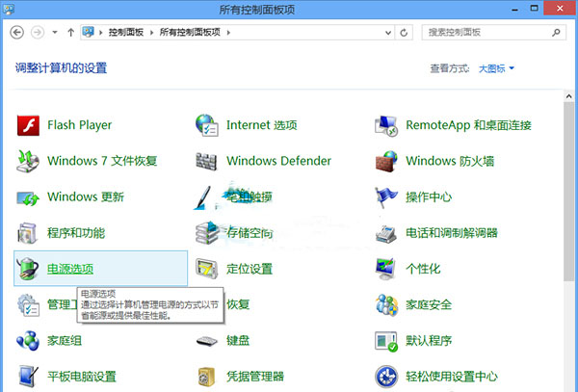578x392 pixels.
Task: Click the 查看方式 label
Action: point(449,68)
